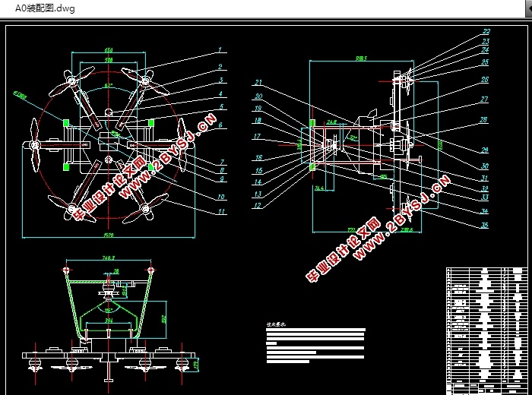Select part callout number 29

(485, 150)
